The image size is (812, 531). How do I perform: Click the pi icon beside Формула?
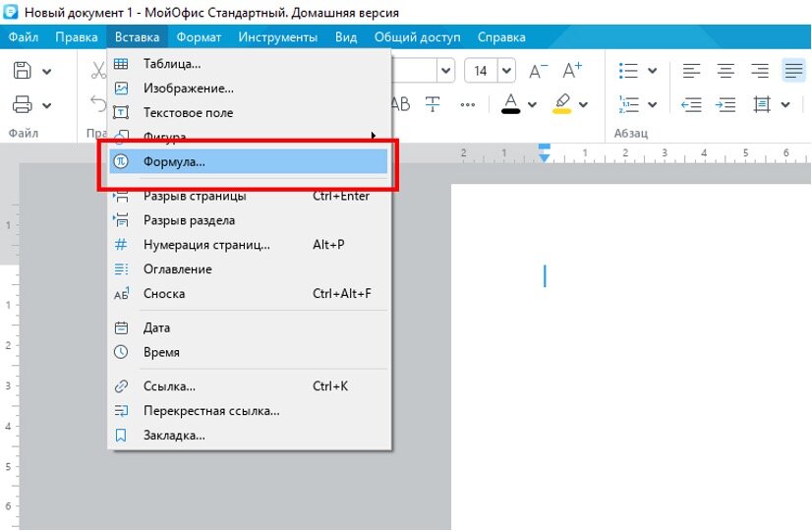(x=121, y=161)
